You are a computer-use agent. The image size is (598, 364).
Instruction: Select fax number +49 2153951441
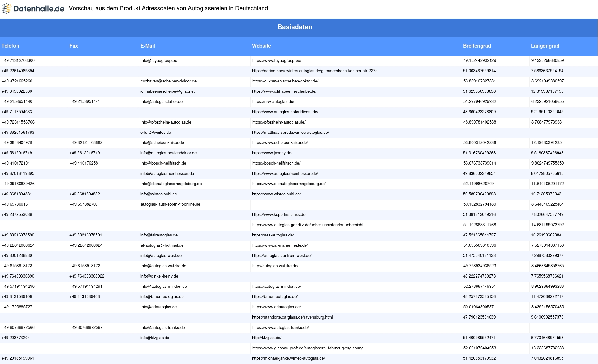(85, 102)
